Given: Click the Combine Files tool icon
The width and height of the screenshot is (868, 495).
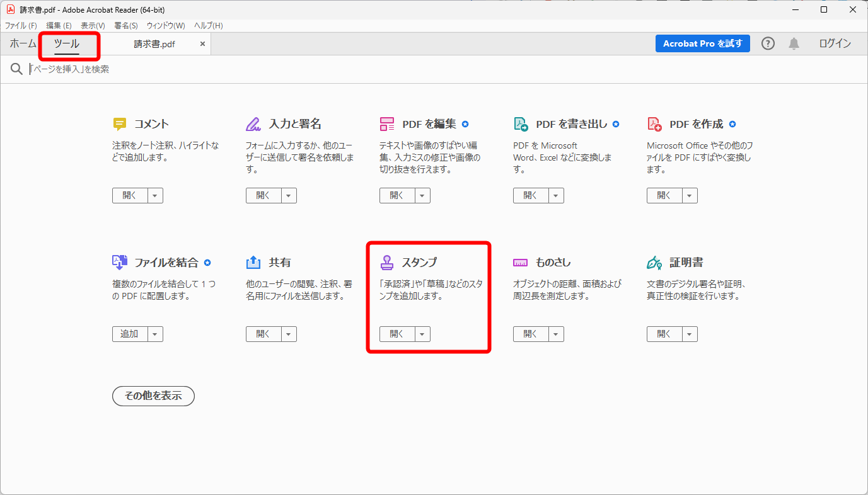Looking at the screenshot, I should point(120,263).
